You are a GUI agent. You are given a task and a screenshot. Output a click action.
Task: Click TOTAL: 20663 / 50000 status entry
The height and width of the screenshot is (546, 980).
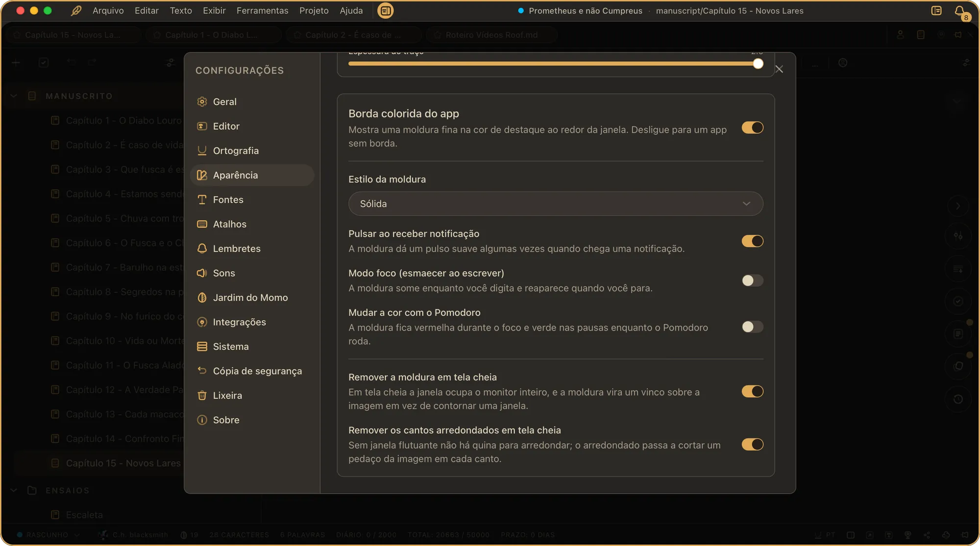448,535
